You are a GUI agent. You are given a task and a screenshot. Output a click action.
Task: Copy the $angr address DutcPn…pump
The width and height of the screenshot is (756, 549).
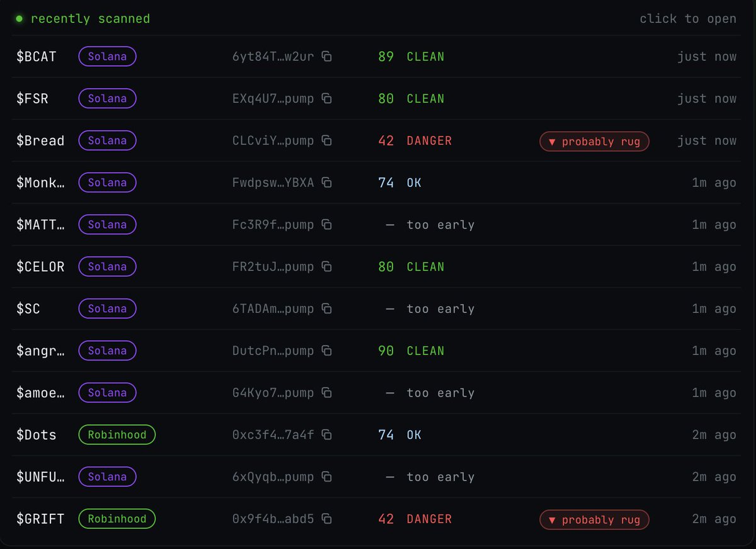tap(326, 351)
